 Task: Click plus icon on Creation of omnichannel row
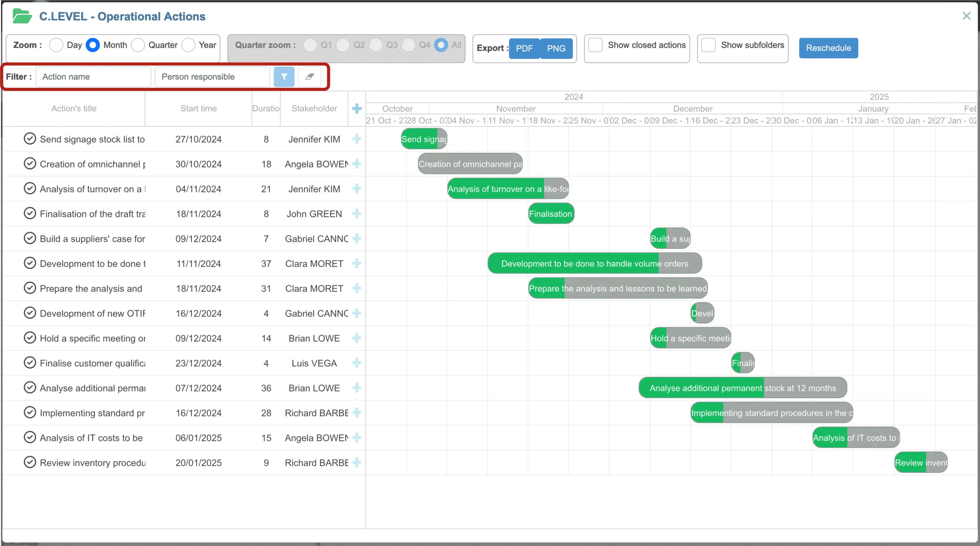click(357, 164)
